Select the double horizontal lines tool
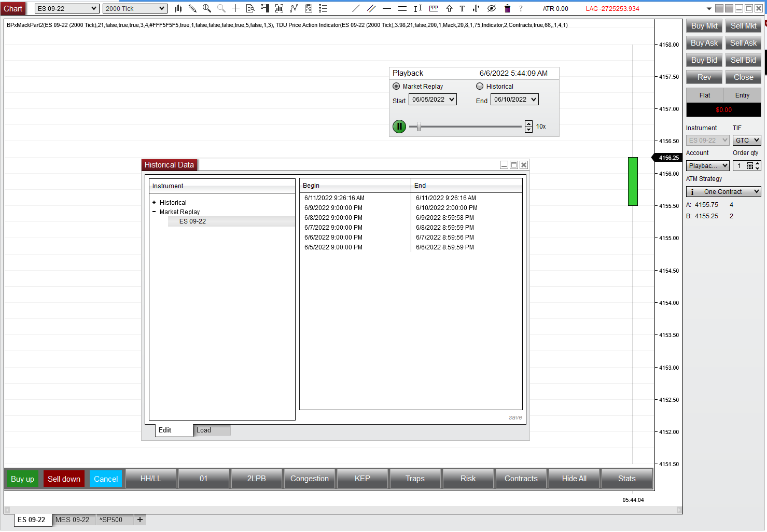This screenshot has height=532, width=767. coord(402,8)
